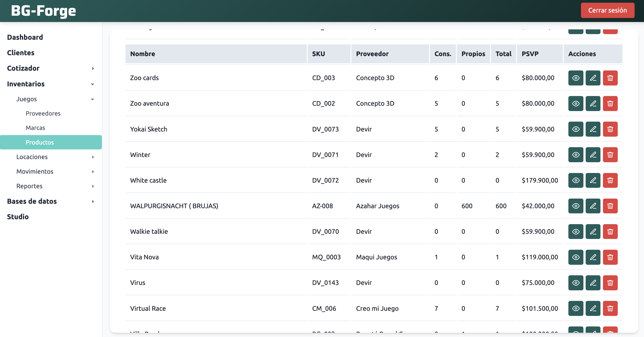The width and height of the screenshot is (644, 337).
Task: Edit Walkie talkie product
Action: tap(593, 232)
